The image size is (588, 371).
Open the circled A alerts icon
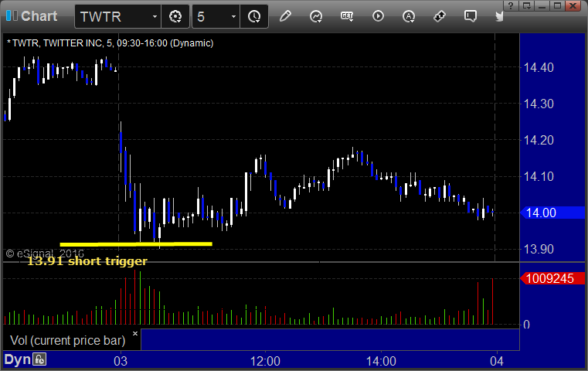click(409, 16)
